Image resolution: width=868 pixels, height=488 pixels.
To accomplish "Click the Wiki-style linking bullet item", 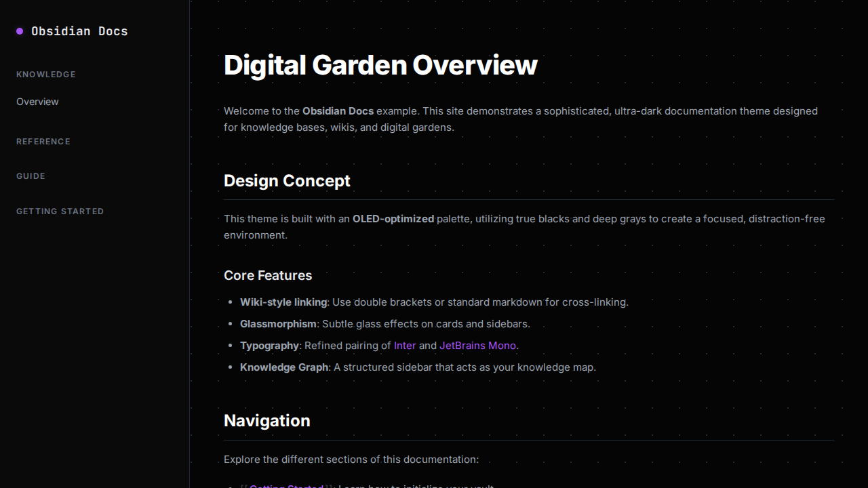I will [x=434, y=302].
